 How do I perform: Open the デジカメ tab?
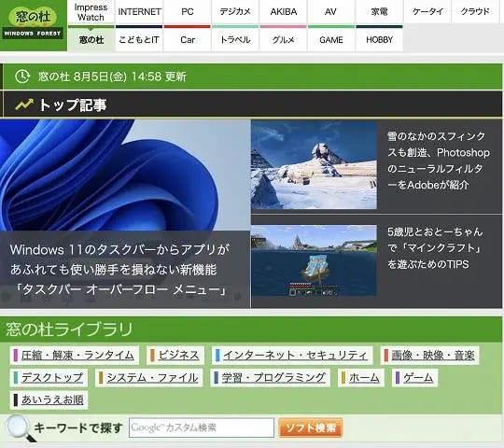click(235, 12)
